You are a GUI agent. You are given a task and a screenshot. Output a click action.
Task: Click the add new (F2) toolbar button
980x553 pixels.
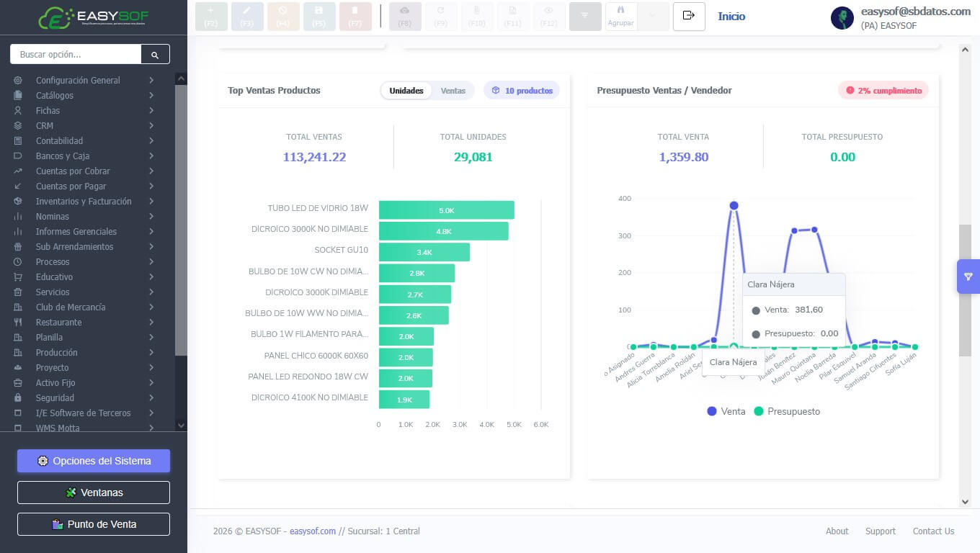[211, 16]
